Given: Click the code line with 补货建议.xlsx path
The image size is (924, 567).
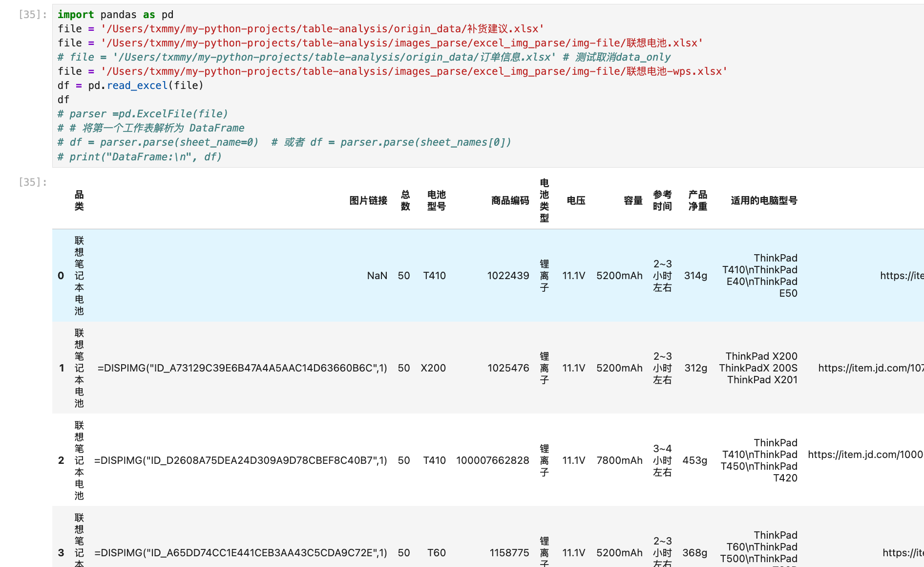Looking at the screenshot, I should pyautogui.click(x=301, y=29).
